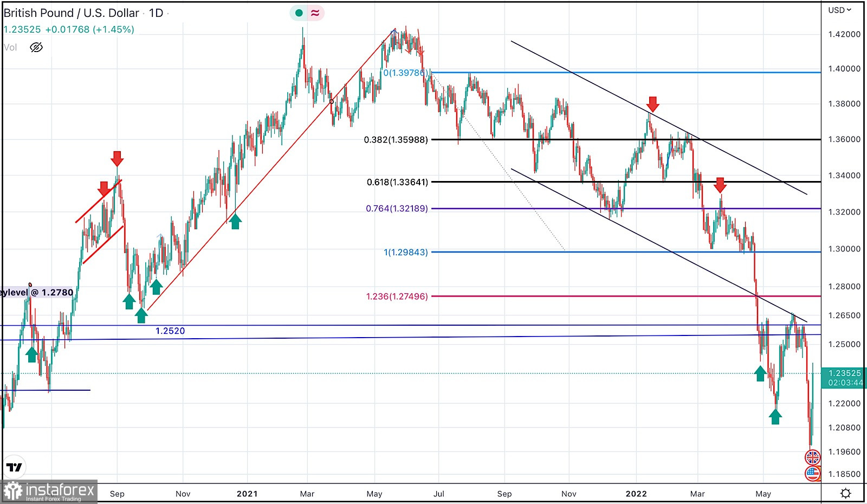Click the UK flag event icon
Viewport: 867px width, 504px height.
coord(813,457)
